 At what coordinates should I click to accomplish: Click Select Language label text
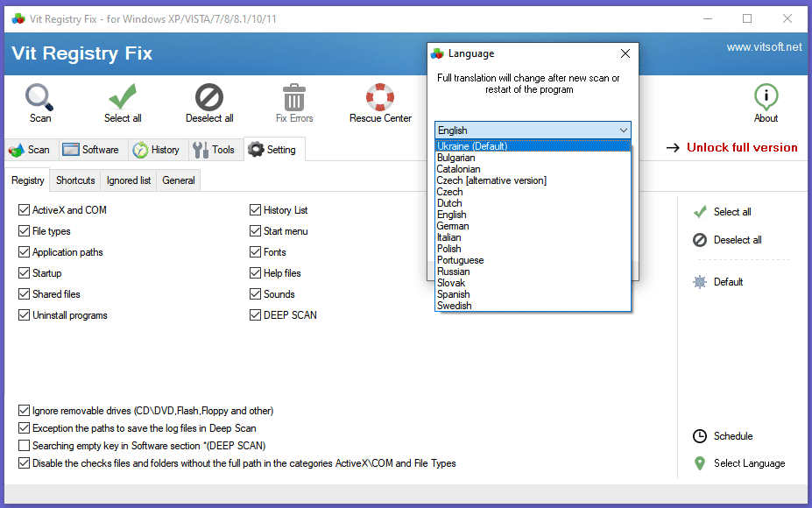click(x=749, y=463)
